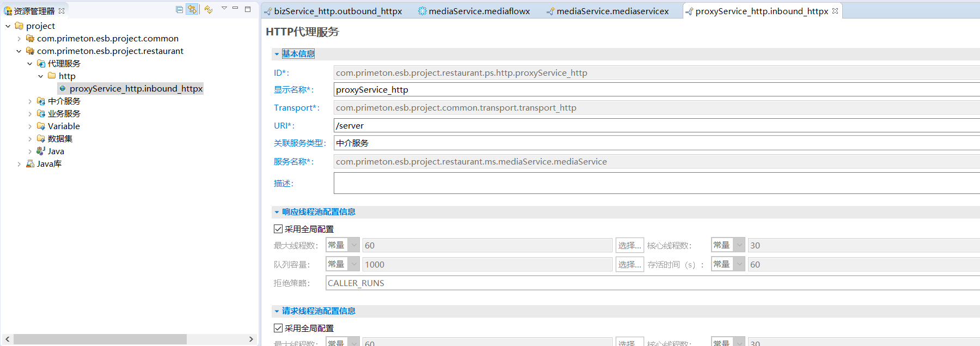
Task: Open the explorer View Menu triangle
Action: (x=224, y=9)
